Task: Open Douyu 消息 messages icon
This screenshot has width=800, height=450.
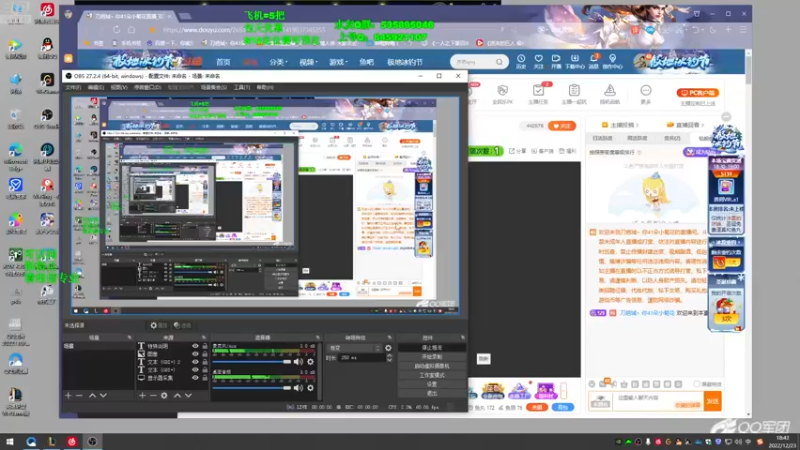Action: click(x=594, y=61)
